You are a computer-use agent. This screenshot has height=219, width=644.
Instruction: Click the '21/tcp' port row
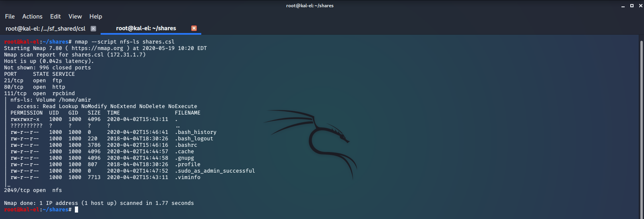click(x=33, y=81)
